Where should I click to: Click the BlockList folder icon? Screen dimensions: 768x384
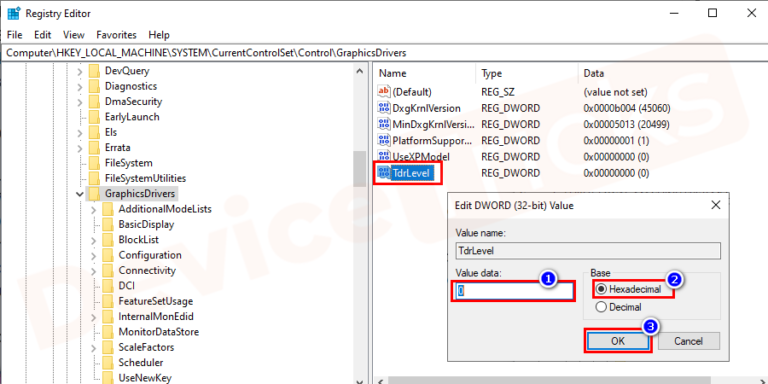[108, 240]
